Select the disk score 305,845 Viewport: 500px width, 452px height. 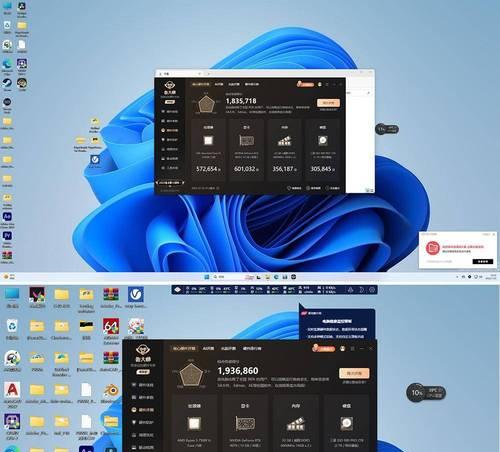321,169
